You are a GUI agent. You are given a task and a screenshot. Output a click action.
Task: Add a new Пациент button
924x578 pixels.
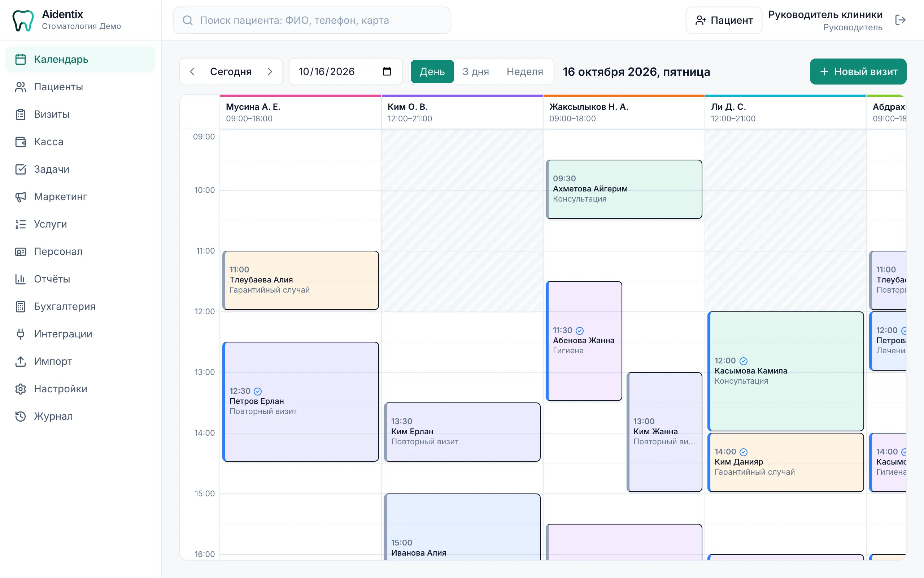coord(724,20)
